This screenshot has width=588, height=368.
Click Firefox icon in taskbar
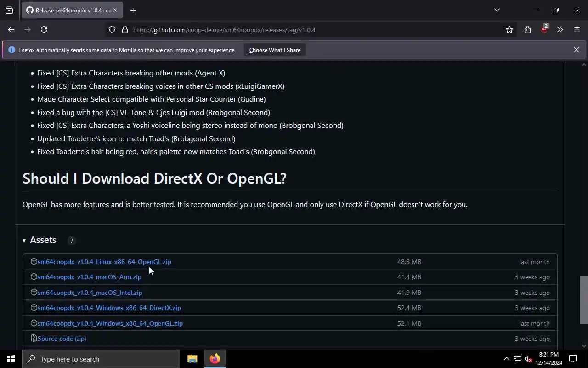(215, 359)
